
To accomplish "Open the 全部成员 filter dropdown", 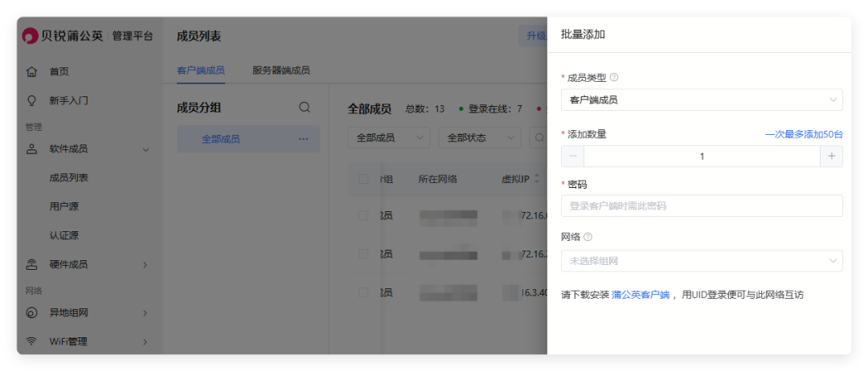I will tap(389, 138).
